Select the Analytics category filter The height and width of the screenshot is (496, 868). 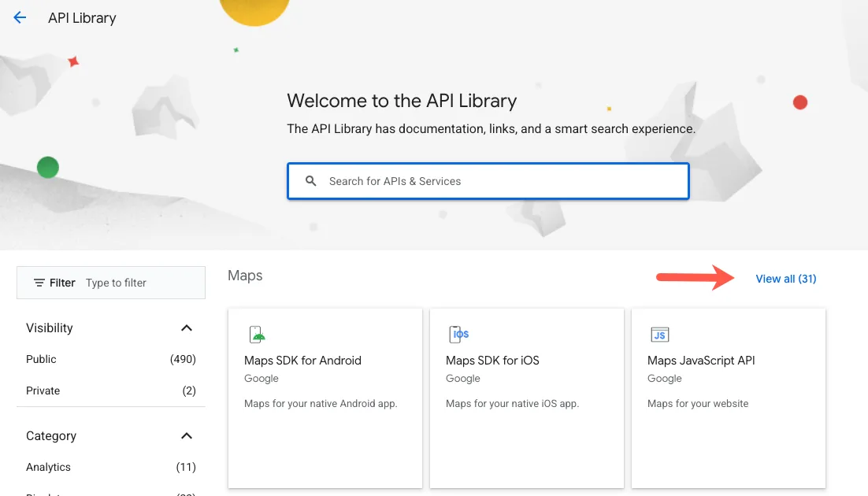coord(48,467)
